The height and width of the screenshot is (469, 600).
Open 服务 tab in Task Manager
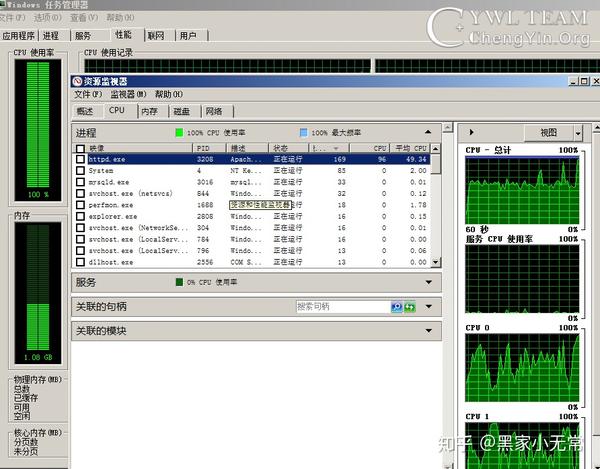coord(83,36)
